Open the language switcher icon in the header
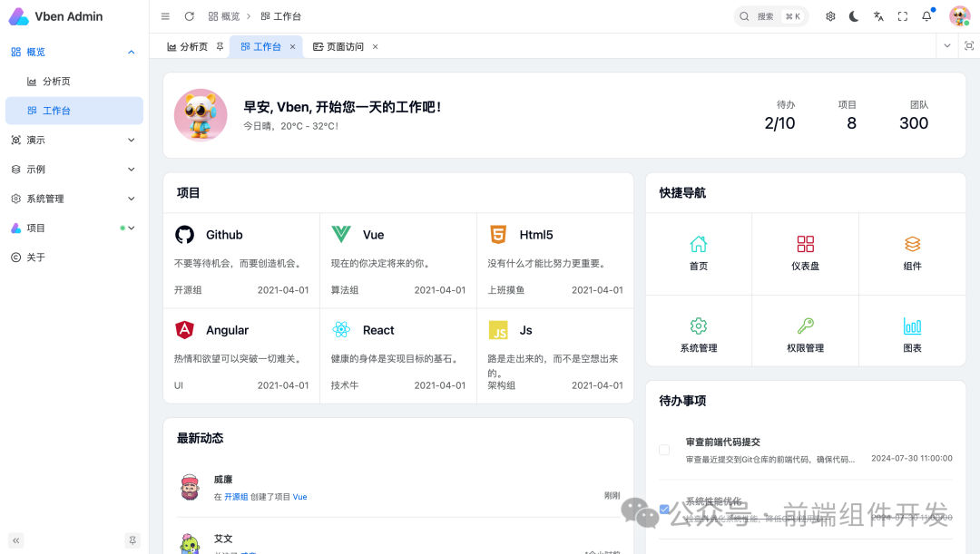The width and height of the screenshot is (980, 554). (877, 15)
